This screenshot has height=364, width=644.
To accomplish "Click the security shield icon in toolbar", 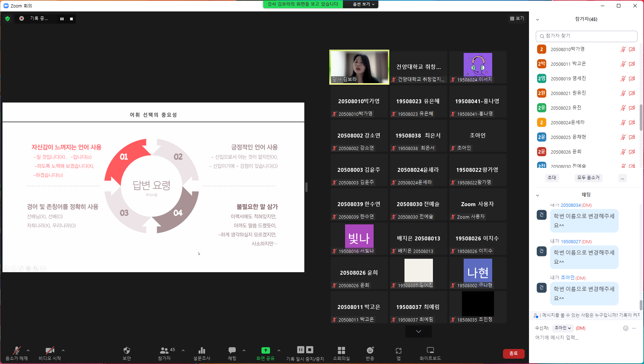I will click(x=127, y=350).
